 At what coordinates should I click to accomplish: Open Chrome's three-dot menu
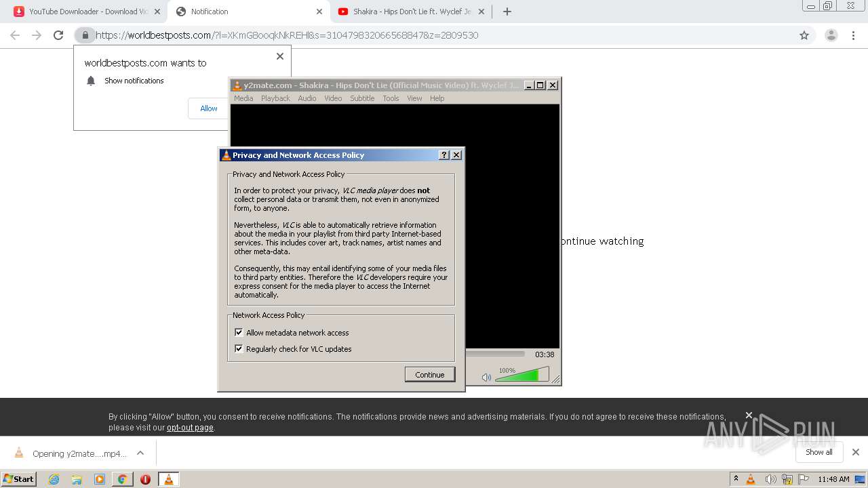(853, 35)
